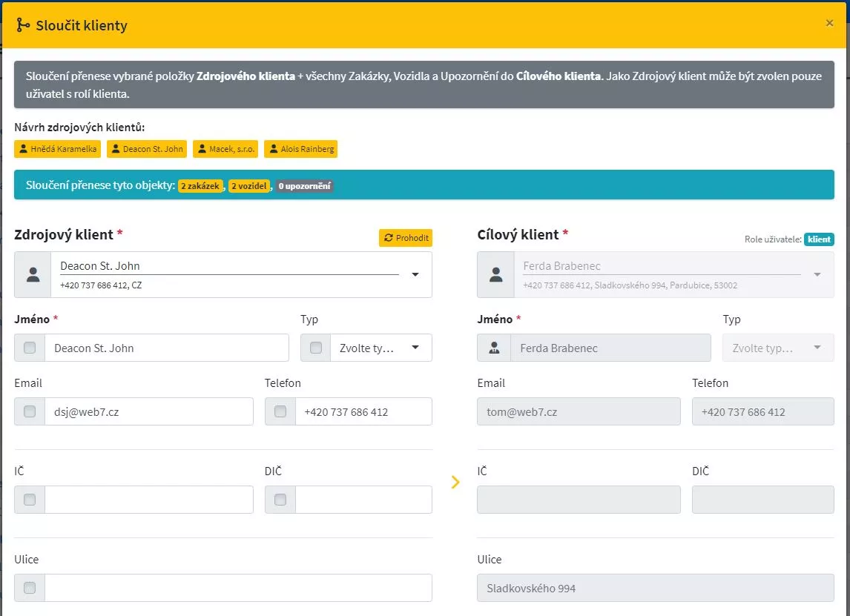The width and height of the screenshot is (850, 616).
Task: Open the Cílový klient dropdown arrow
Action: (x=817, y=275)
